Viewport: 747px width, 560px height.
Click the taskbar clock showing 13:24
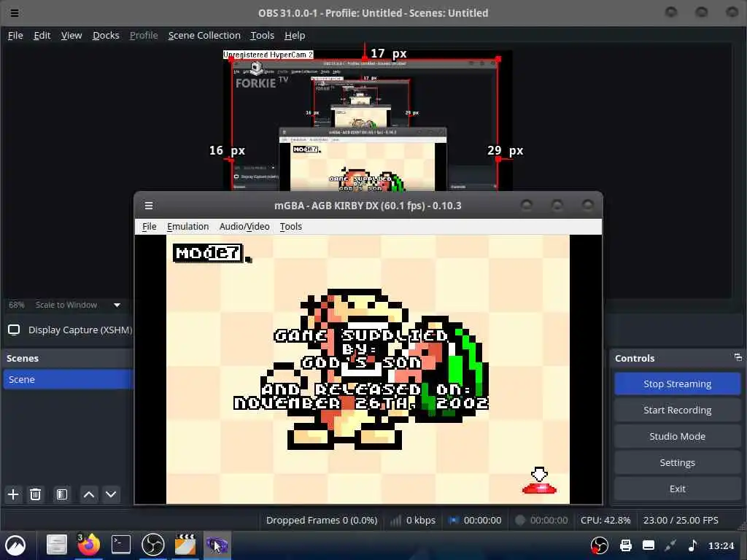(721, 545)
